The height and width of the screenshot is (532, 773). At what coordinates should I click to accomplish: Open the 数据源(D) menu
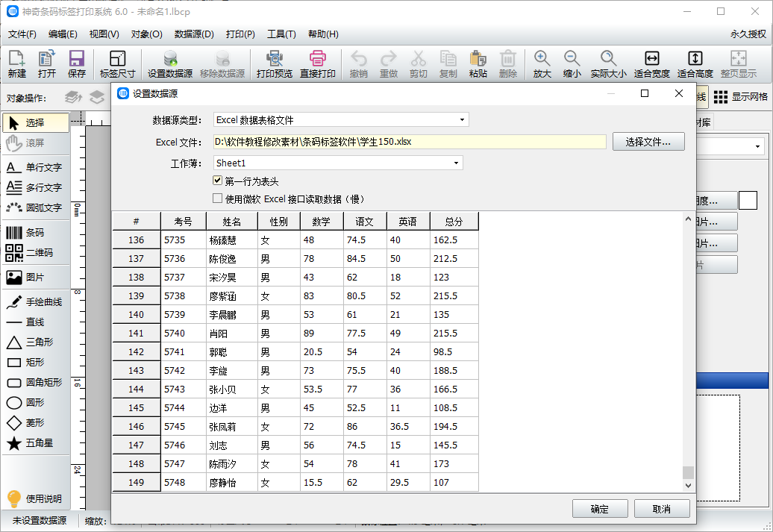click(x=194, y=34)
